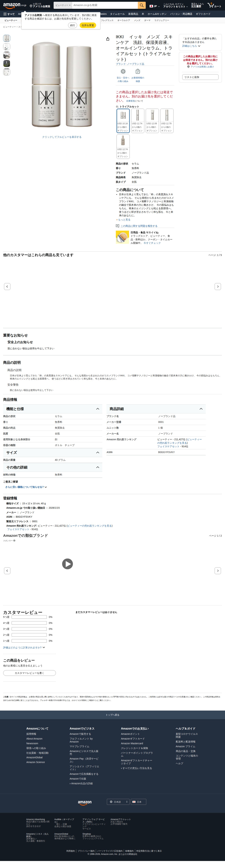This screenshot has width=225, height=868.
Task: Show next items in 他のカスタマー carousel
Action: coord(218,286)
